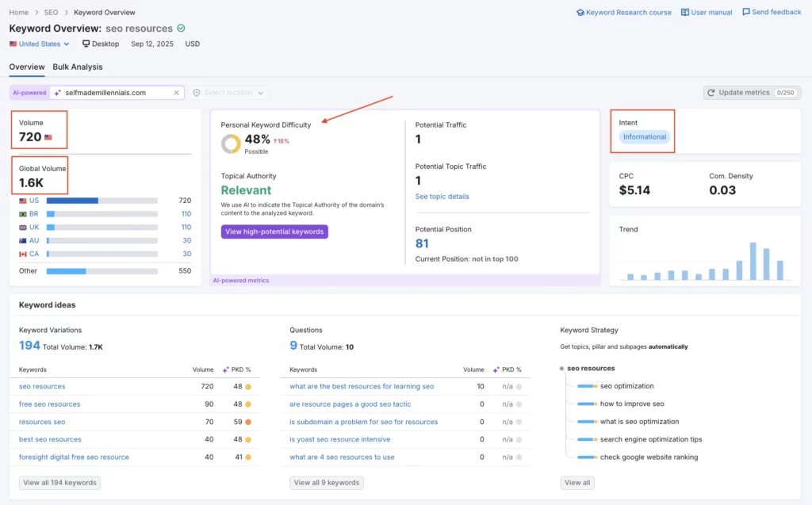Click the AI-powered sparkle icon in the domain field
This screenshot has height=505, width=812.
pyautogui.click(x=56, y=92)
